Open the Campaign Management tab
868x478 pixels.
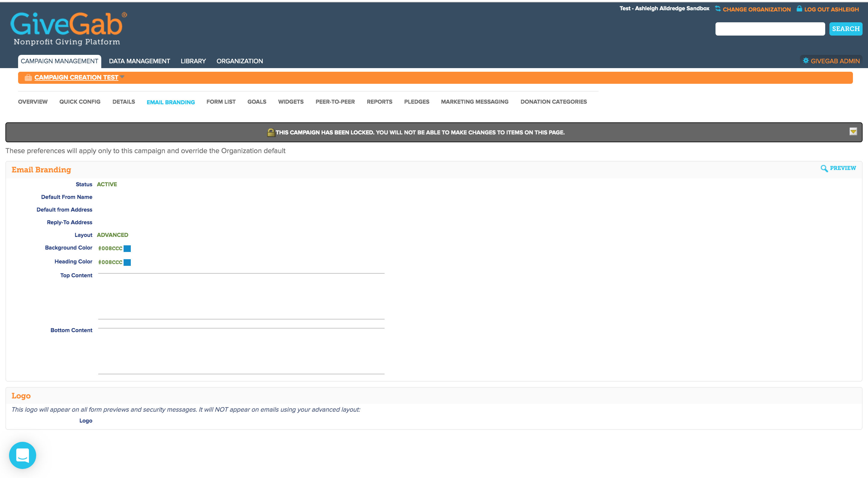click(x=59, y=61)
